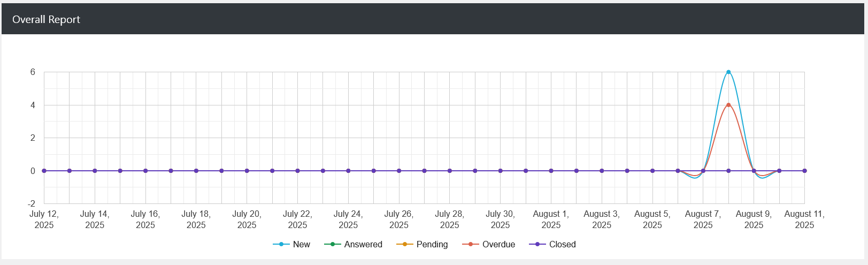Image resolution: width=868 pixels, height=265 pixels.
Task: Click the data point for July 30, 2025
Action: tap(500, 171)
